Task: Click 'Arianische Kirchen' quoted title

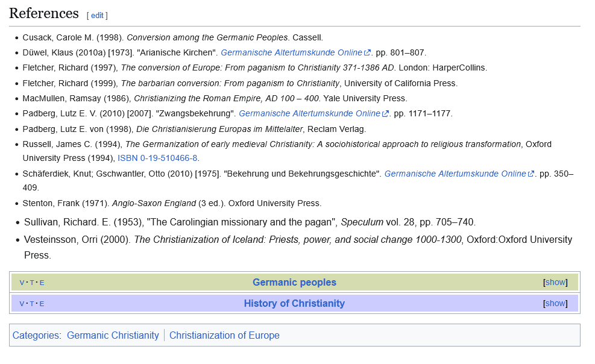Action: [178, 52]
